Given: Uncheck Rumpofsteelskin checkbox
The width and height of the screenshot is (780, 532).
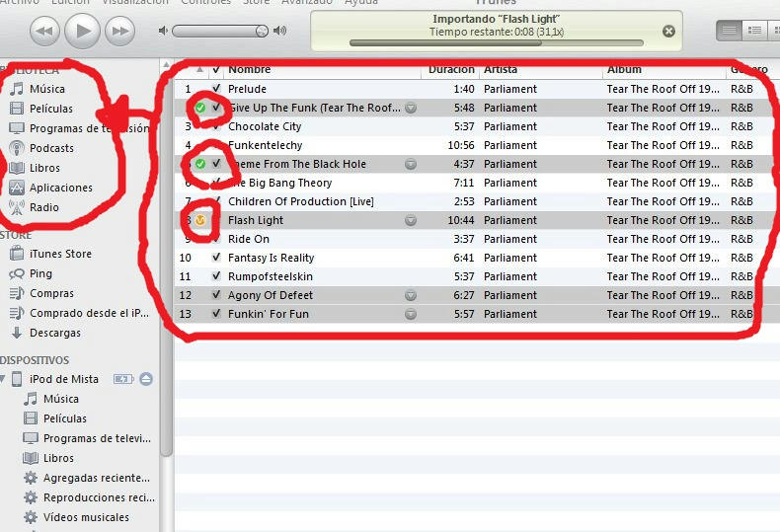Looking at the screenshot, I should 216,276.
